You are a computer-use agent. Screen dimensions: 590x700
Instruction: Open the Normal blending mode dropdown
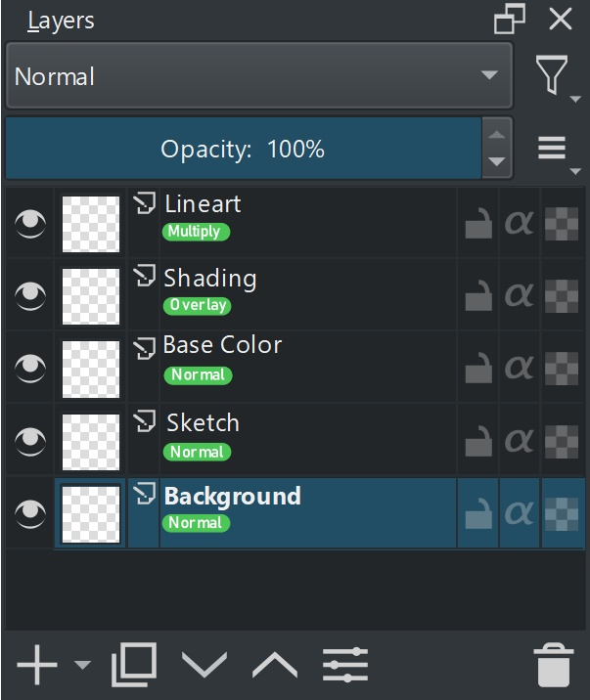(x=259, y=75)
